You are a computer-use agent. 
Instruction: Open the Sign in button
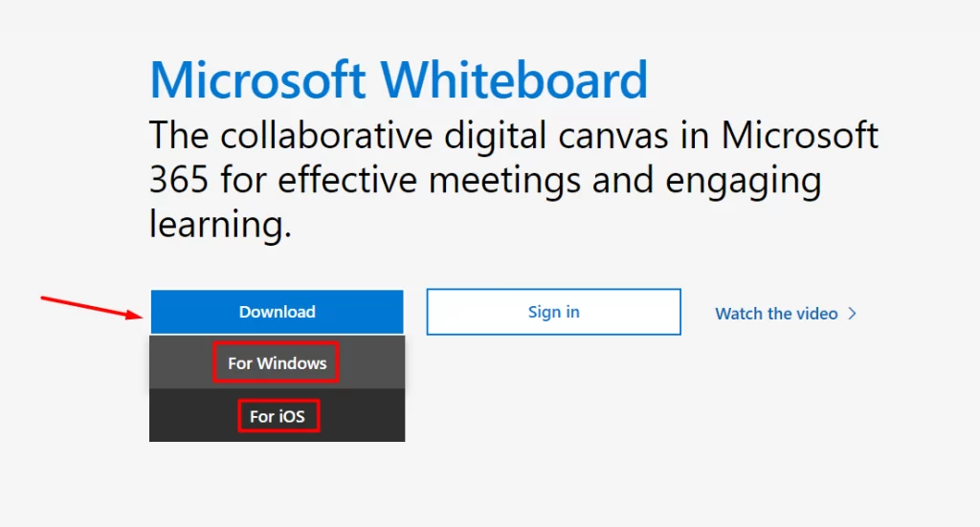(554, 312)
